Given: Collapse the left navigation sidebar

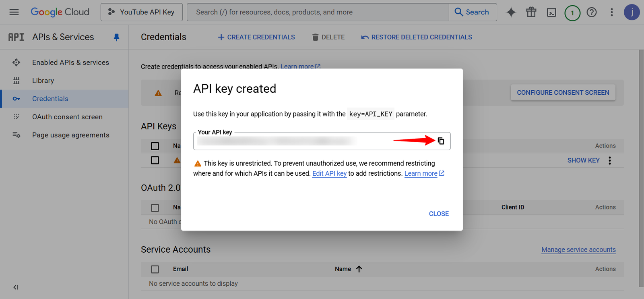Looking at the screenshot, I should click(16, 287).
